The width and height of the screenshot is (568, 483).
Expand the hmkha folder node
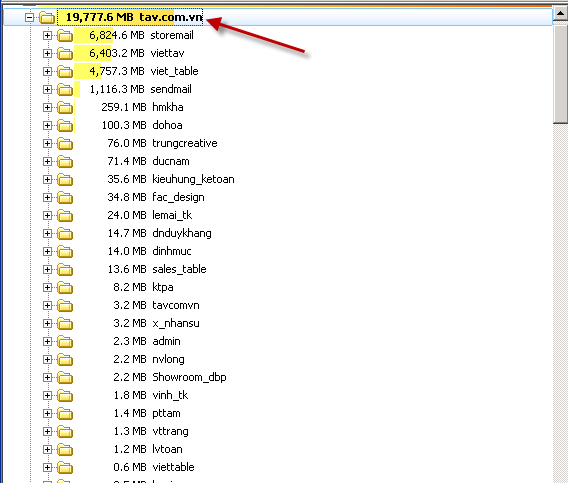click(x=47, y=108)
